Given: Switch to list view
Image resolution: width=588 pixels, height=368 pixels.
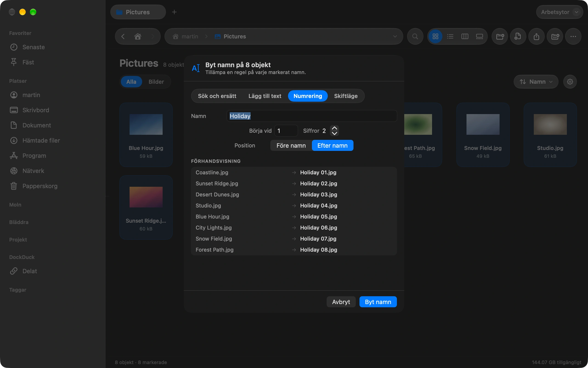Looking at the screenshot, I should pyautogui.click(x=450, y=37).
